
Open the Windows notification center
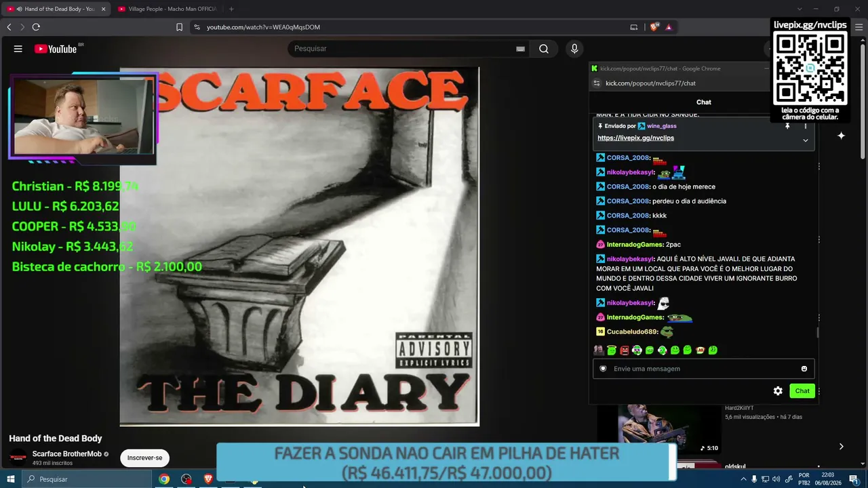[x=854, y=479]
